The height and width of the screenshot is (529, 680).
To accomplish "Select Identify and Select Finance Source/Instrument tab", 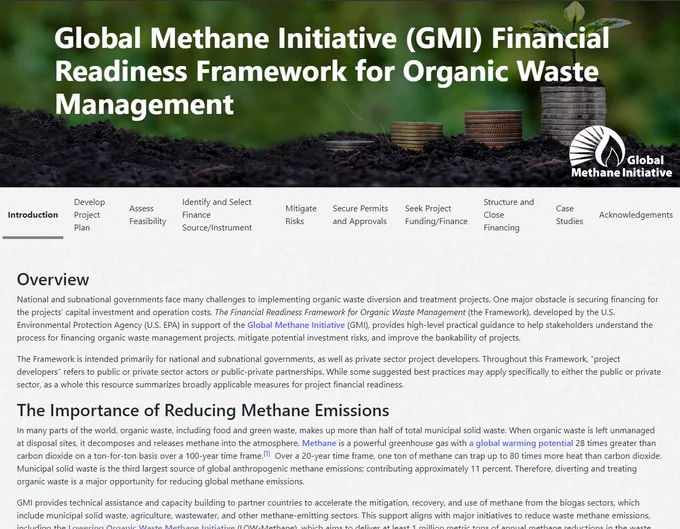I will (217, 215).
